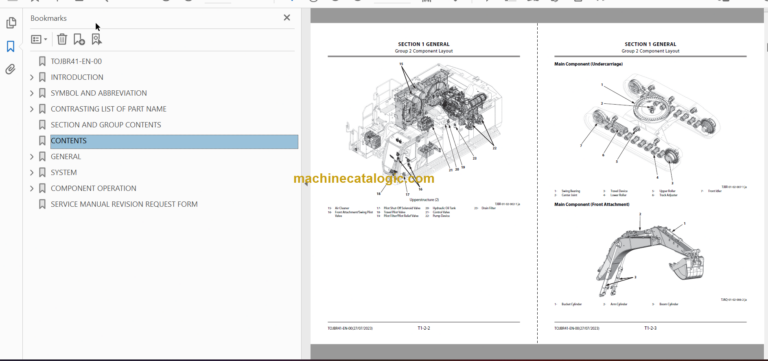Expand the CONTRASTING LIST OF PART NAME bookmark
Image resolution: width=768 pixels, height=361 pixels.
click(32, 109)
